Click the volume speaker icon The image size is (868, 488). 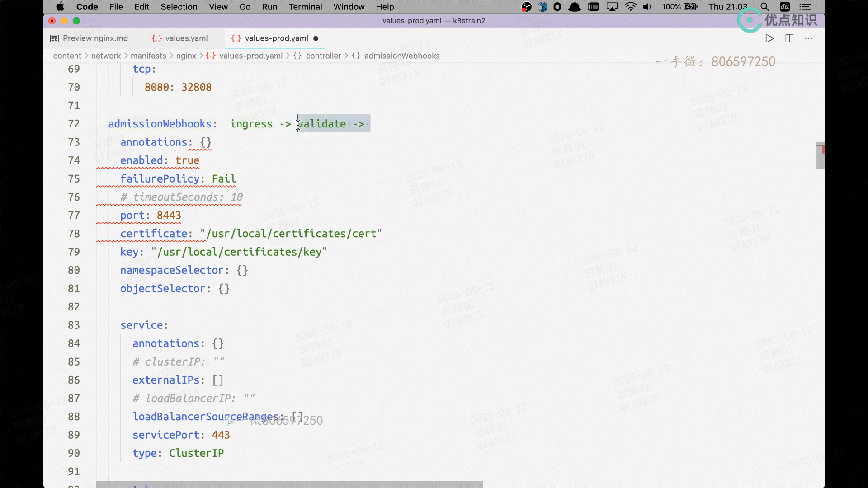(x=647, y=7)
